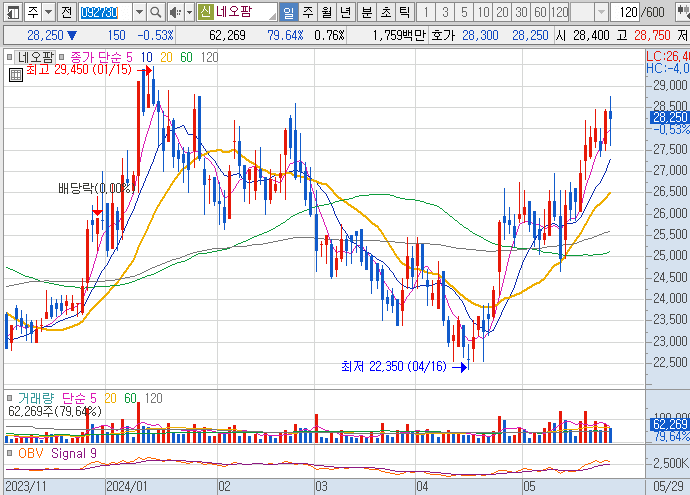Select the 분 minute chart period
The image size is (690, 495).
[366, 12]
